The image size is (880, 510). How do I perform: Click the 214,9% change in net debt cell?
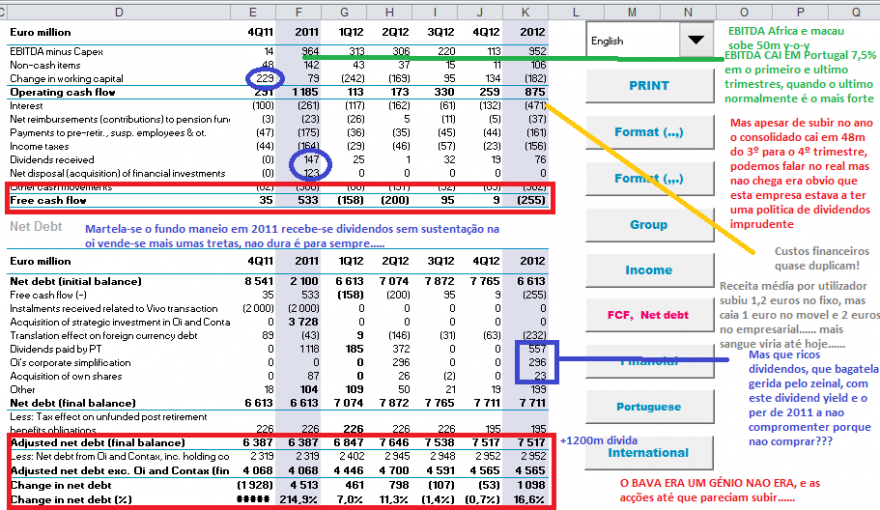coord(299,499)
